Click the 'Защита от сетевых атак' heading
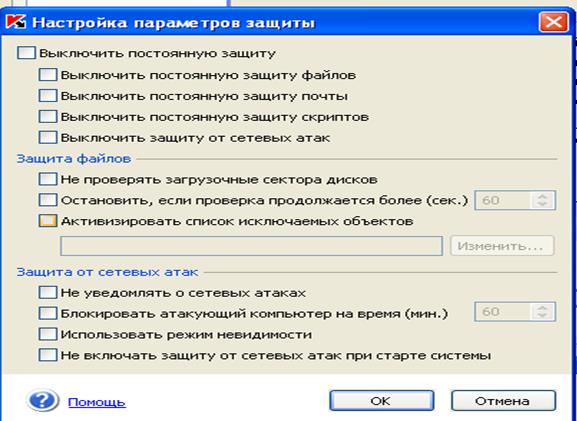 tap(107, 272)
